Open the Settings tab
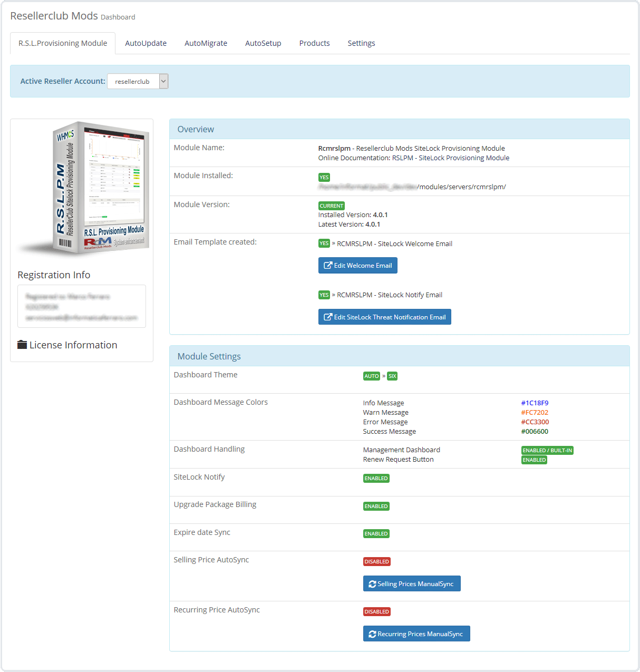The image size is (640, 672). point(361,43)
